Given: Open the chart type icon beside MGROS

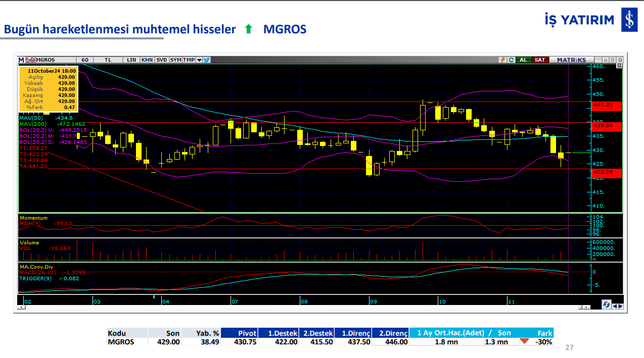Looking at the screenshot, I should click(x=30, y=60).
